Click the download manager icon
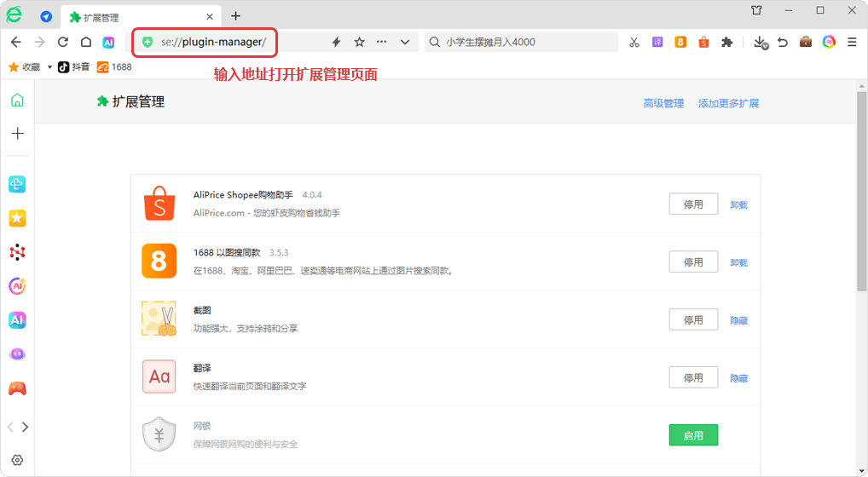The image size is (868, 477). tap(760, 42)
